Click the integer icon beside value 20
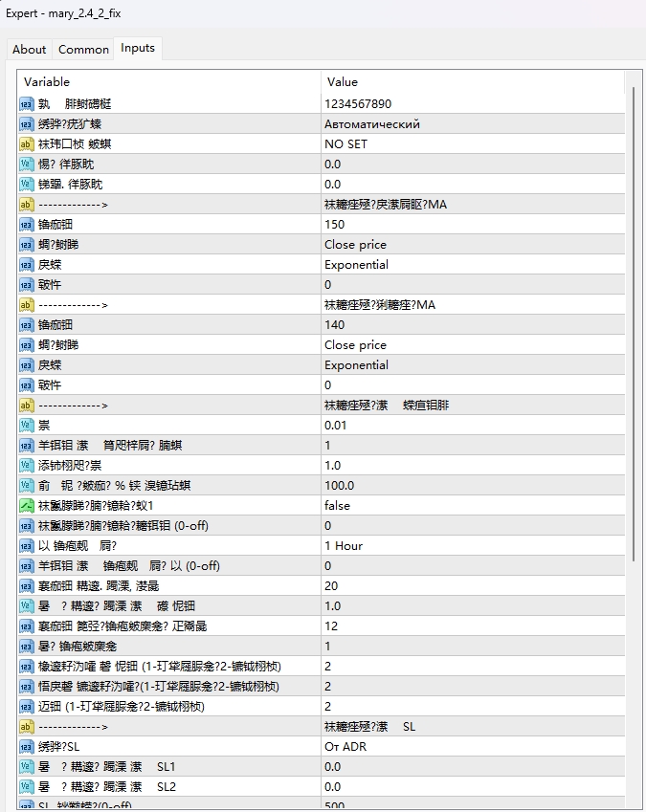 [27, 585]
